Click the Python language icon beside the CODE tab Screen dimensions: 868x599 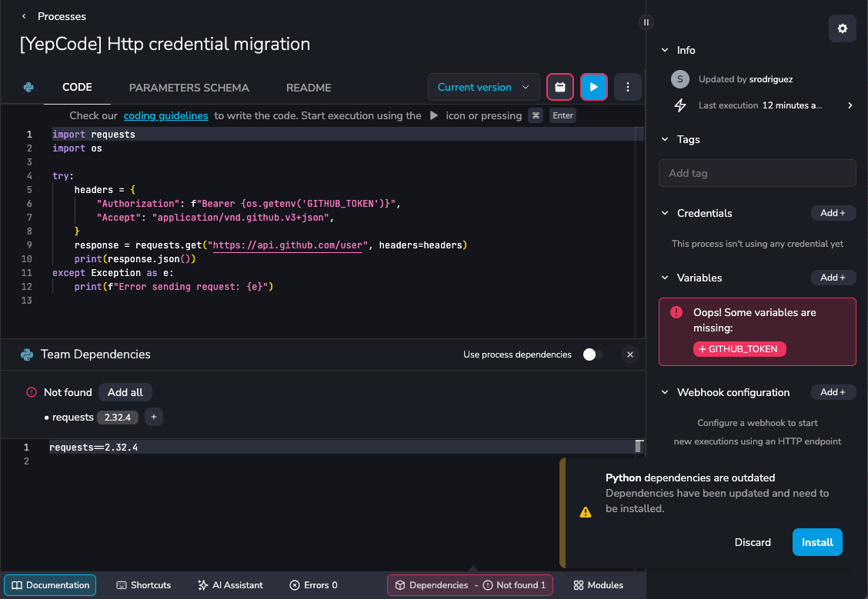click(x=28, y=88)
